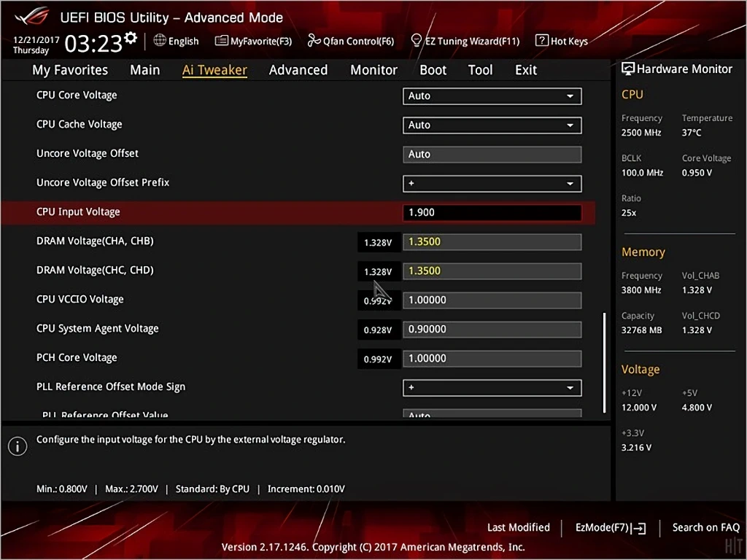Click Search on FAQ
747x560 pixels.
[705, 528]
